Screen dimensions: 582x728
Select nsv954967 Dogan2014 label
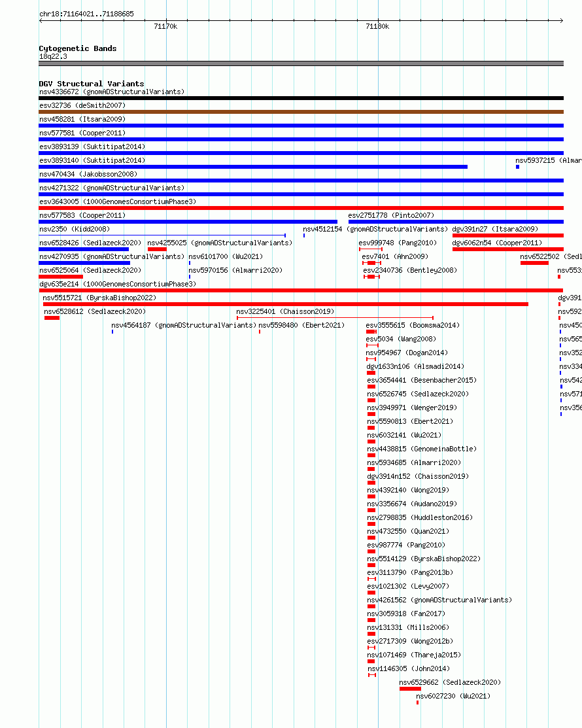point(407,353)
